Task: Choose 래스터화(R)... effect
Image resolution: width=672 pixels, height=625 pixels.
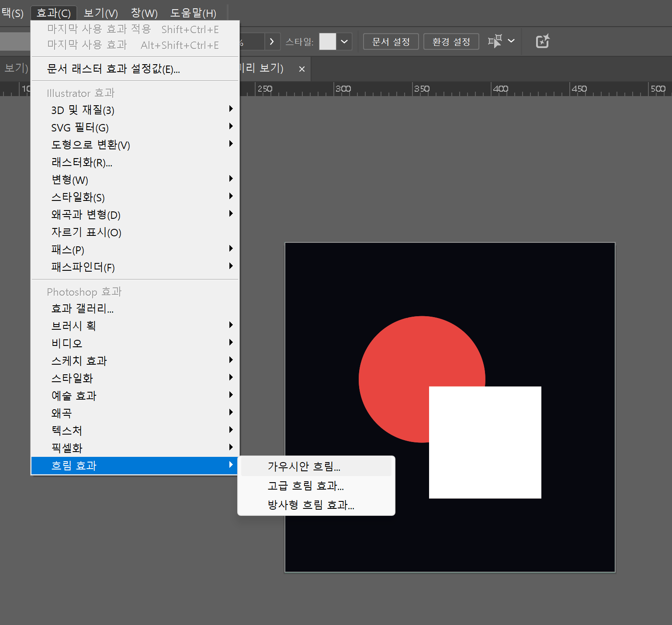Action: tap(135, 162)
